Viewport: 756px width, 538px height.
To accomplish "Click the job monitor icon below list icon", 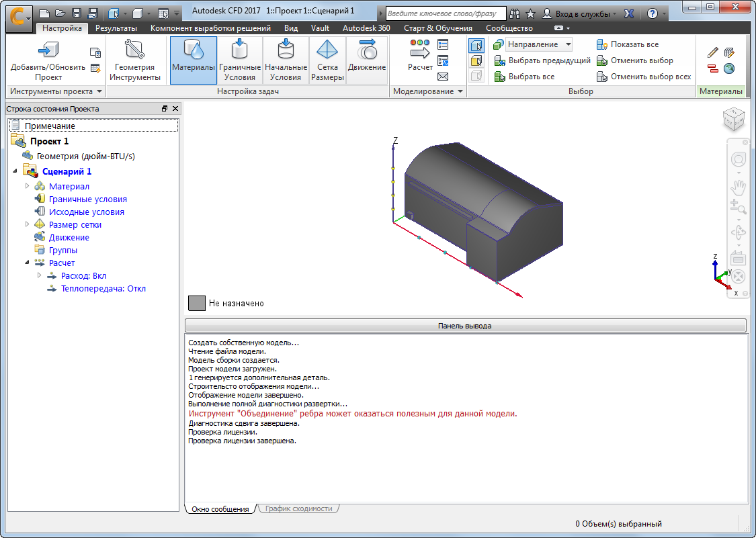I will click(x=443, y=60).
